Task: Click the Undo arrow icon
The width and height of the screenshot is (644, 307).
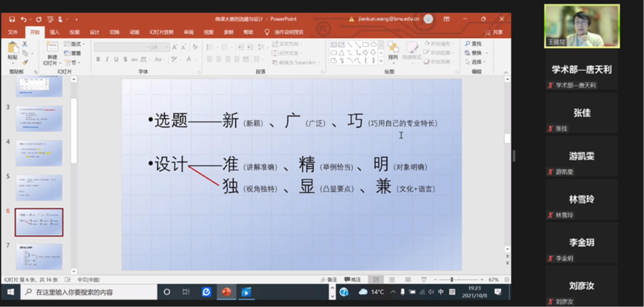Action: (x=23, y=19)
